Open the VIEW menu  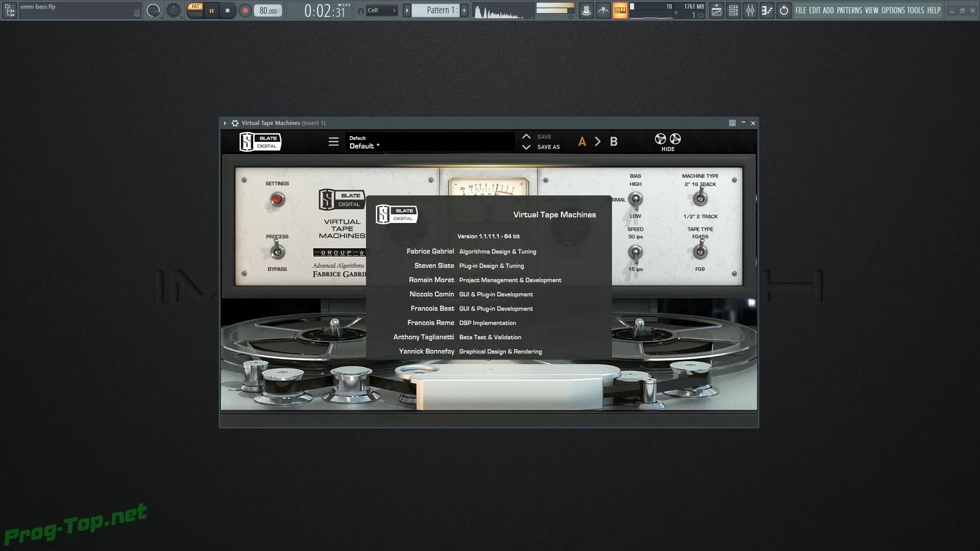click(x=872, y=10)
